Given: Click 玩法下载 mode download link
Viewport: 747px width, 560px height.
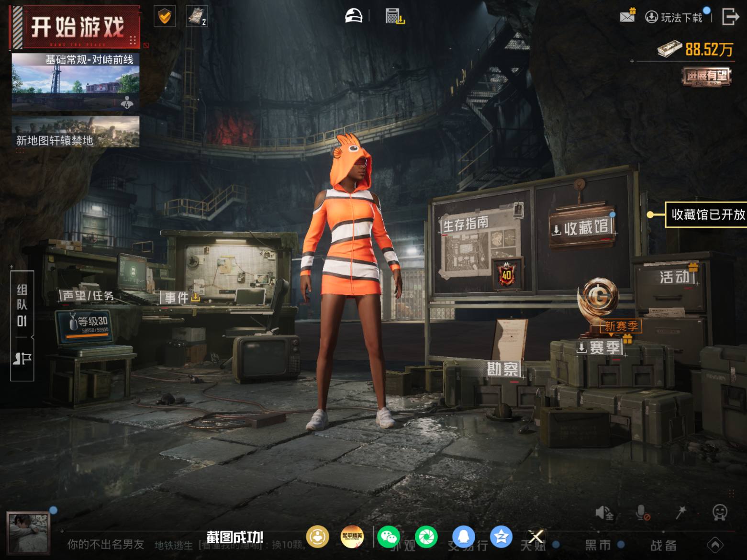Looking at the screenshot, I should [x=676, y=18].
